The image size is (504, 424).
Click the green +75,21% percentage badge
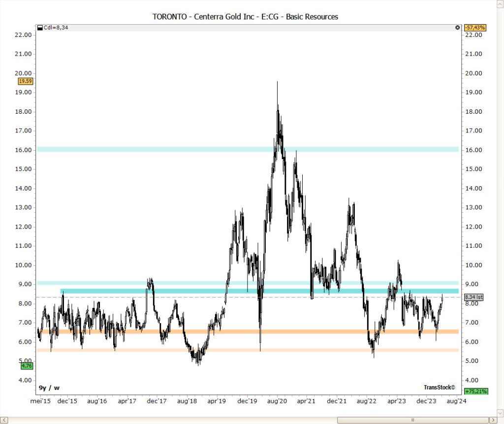click(475, 391)
